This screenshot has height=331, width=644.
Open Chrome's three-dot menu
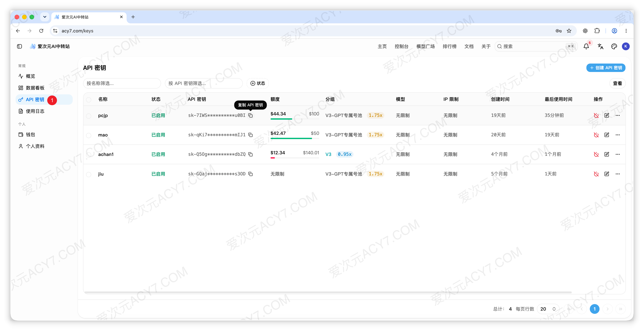click(626, 31)
